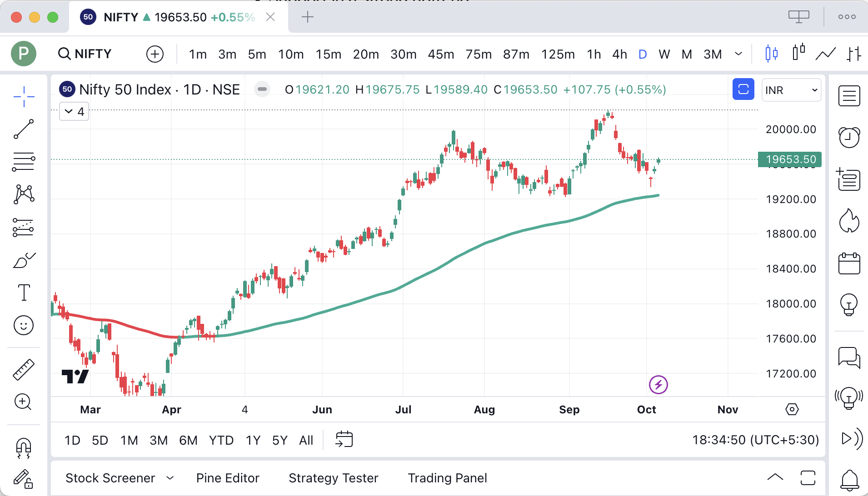Viewport: 868px width, 496px height.
Task: Select the 4h interval
Action: click(x=619, y=54)
